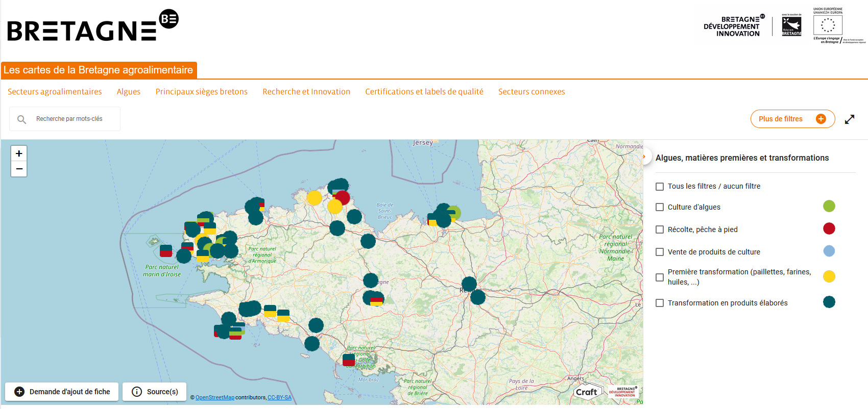Open the Algues menu item

[x=129, y=92]
